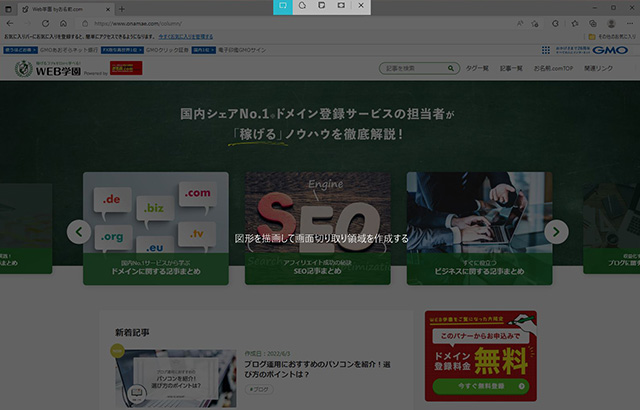Open the ブログ運用におすすめのパソコン article title
This screenshot has width=640, height=410.
point(317,369)
